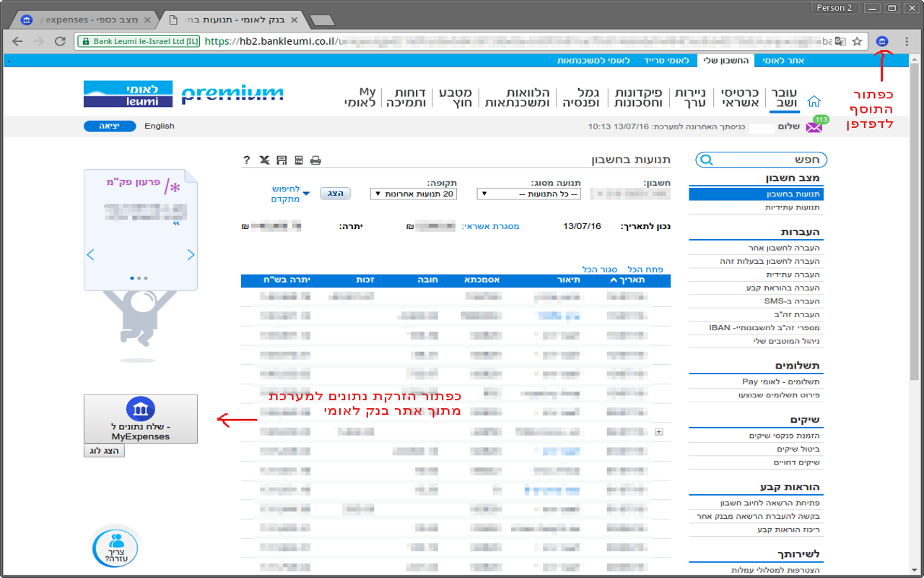Click the translate icon in the address bar

click(x=840, y=41)
